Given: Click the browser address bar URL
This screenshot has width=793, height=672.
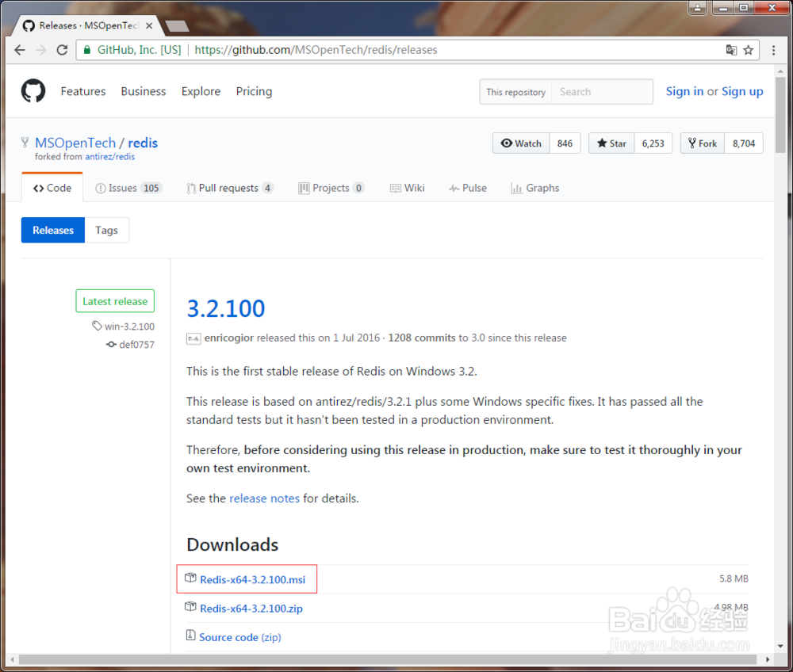Looking at the screenshot, I should pos(316,50).
